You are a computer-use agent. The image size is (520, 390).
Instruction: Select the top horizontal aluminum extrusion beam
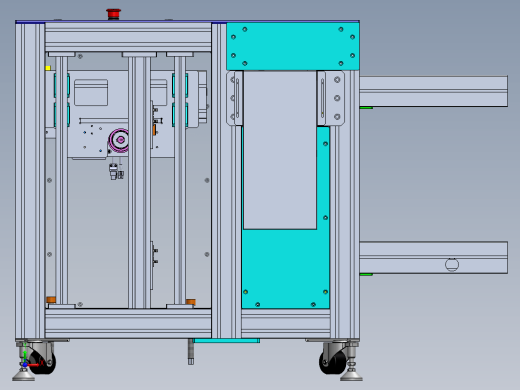128,37
